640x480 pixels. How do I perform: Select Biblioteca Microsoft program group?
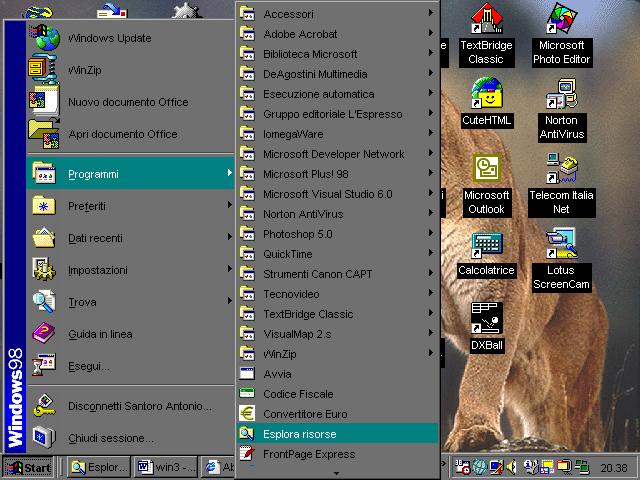pos(337,54)
